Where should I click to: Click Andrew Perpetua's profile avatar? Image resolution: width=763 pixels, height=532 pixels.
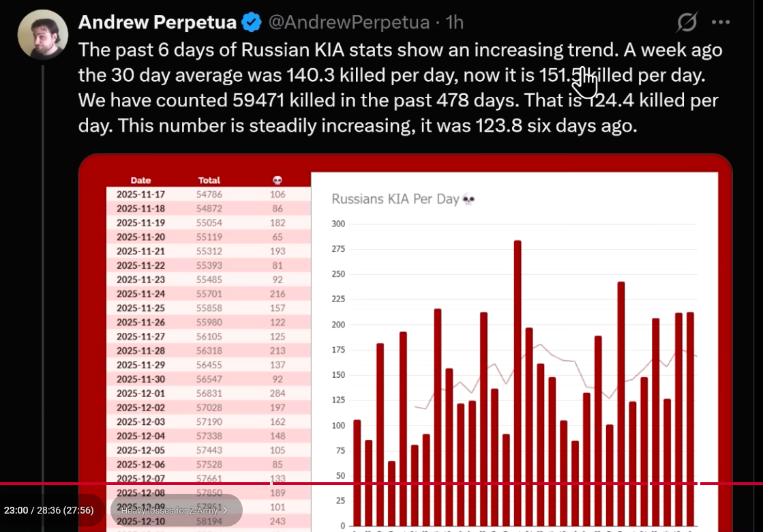[42, 34]
